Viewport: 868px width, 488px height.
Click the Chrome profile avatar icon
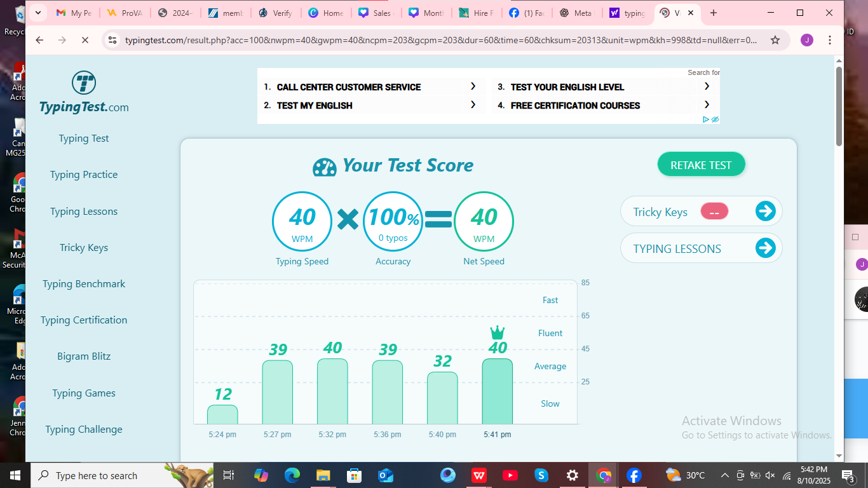tap(806, 39)
